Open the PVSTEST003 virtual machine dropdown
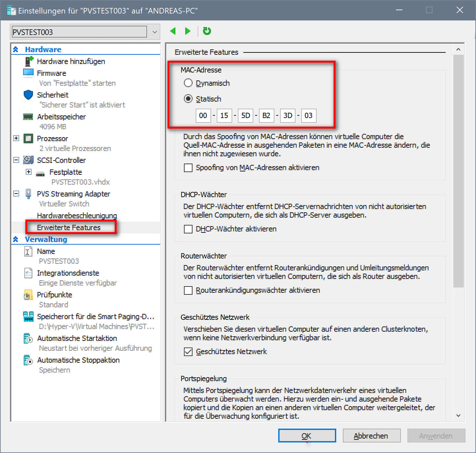The width and height of the screenshot is (476, 453). pos(154,32)
